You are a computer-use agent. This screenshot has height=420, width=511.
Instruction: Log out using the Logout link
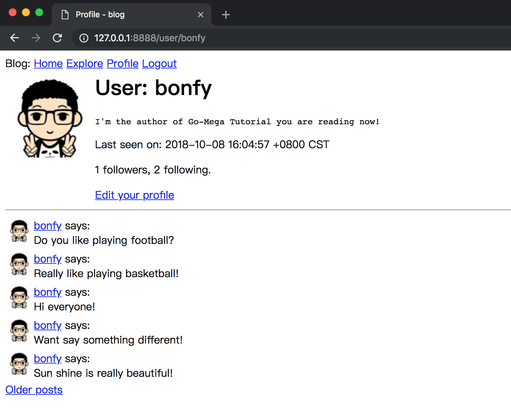point(159,63)
